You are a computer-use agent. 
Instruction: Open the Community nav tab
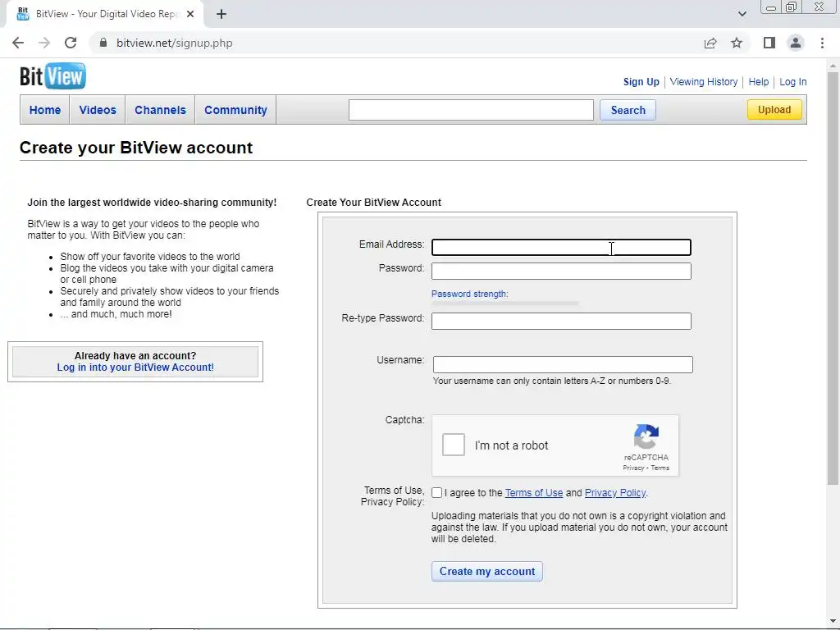tap(235, 110)
